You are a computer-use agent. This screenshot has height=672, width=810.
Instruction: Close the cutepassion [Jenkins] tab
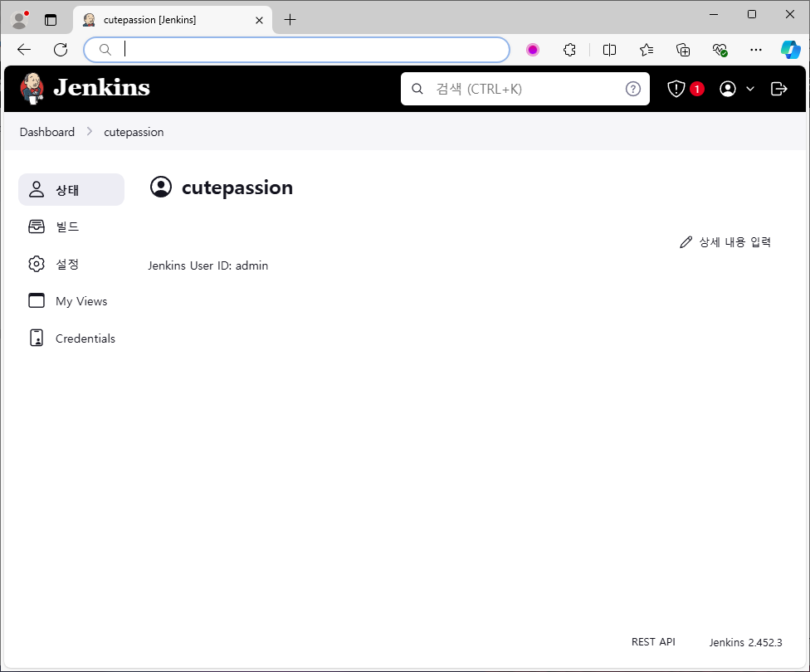259,20
